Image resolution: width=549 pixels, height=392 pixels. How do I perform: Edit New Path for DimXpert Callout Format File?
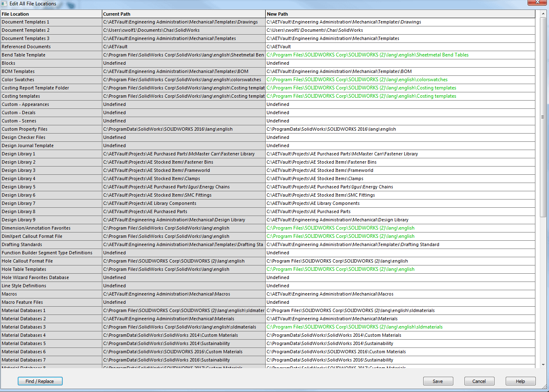click(x=400, y=236)
